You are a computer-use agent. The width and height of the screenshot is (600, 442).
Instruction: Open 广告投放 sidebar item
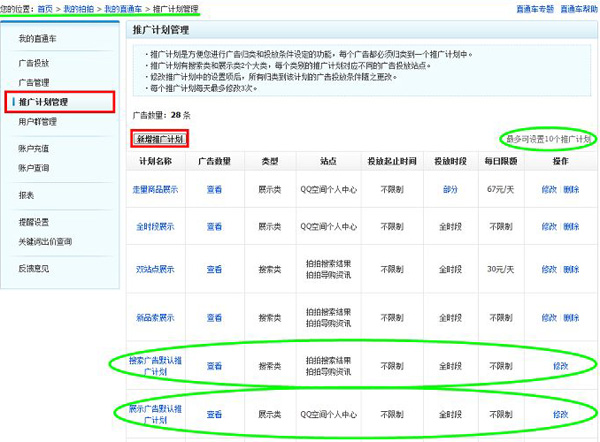tap(34, 63)
